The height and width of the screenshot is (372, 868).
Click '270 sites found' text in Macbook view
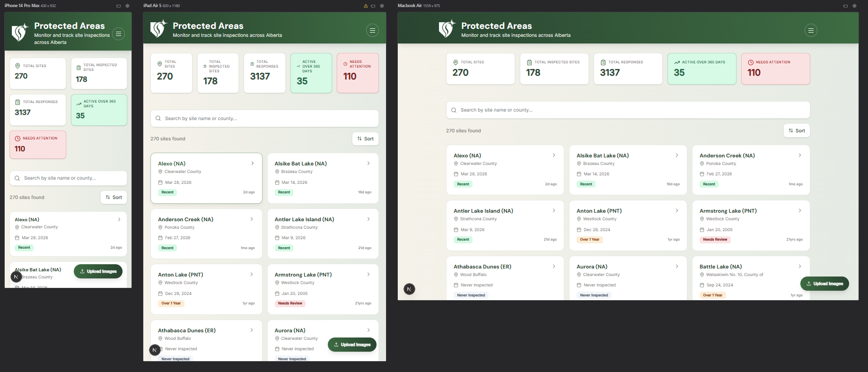click(464, 131)
